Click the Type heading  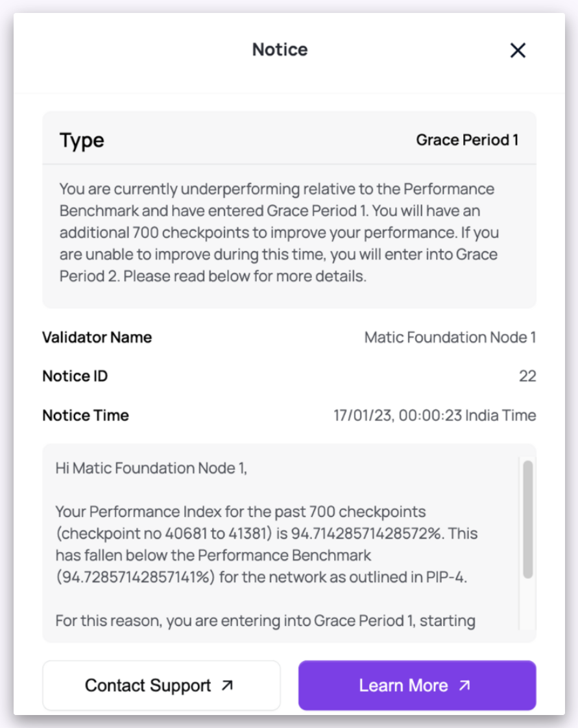coord(82,140)
